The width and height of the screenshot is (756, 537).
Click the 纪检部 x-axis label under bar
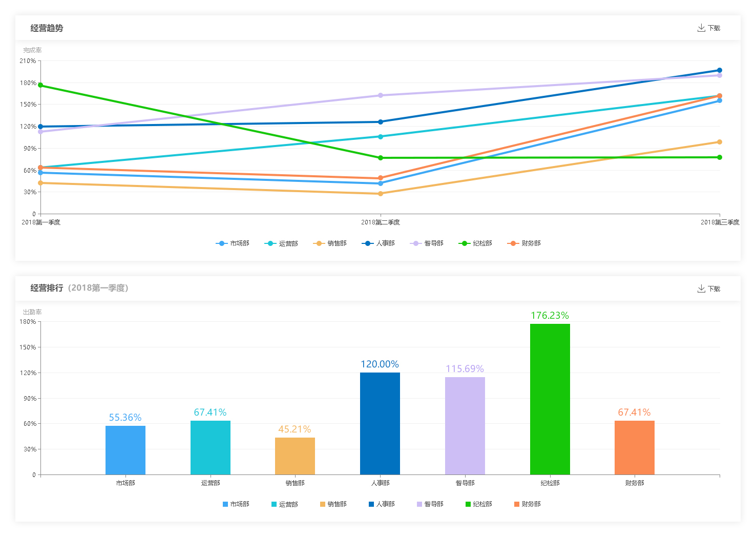[550, 483]
